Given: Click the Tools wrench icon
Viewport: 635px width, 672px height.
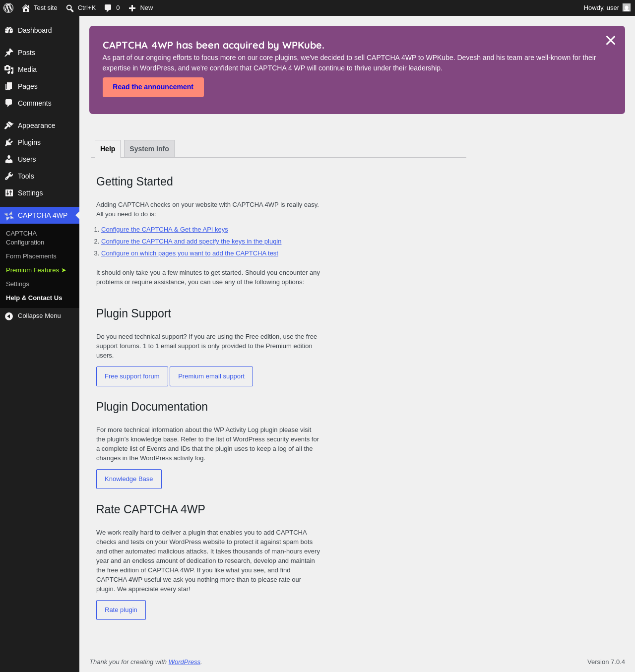Looking at the screenshot, I should [x=9, y=176].
